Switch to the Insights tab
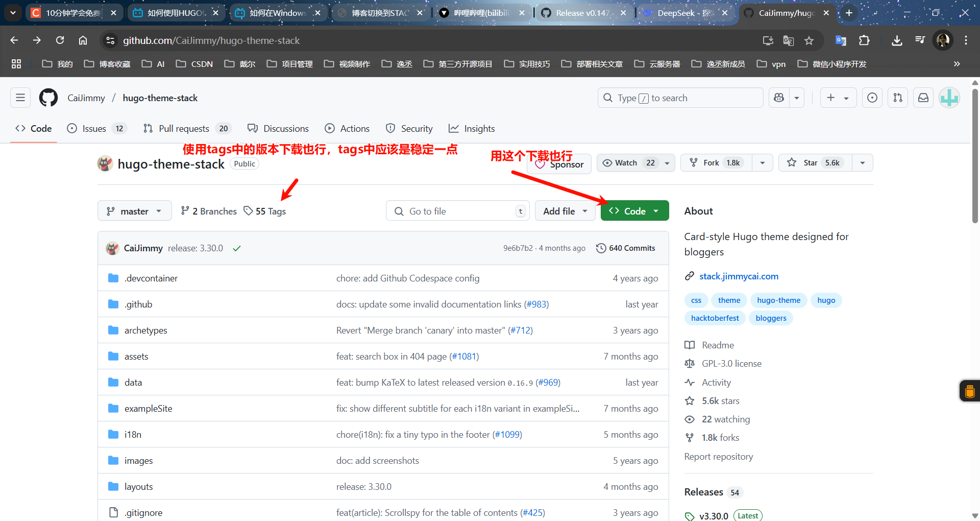Image resolution: width=980 pixels, height=521 pixels. (x=472, y=129)
